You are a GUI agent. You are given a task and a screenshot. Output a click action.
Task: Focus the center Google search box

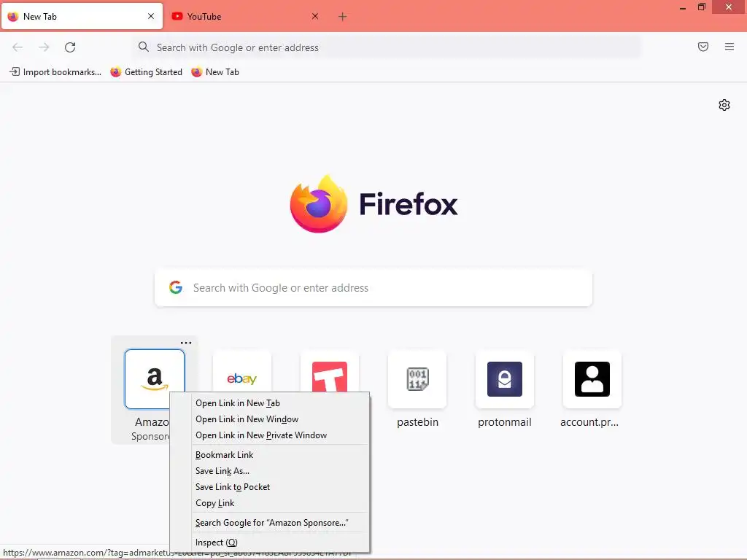coord(373,288)
